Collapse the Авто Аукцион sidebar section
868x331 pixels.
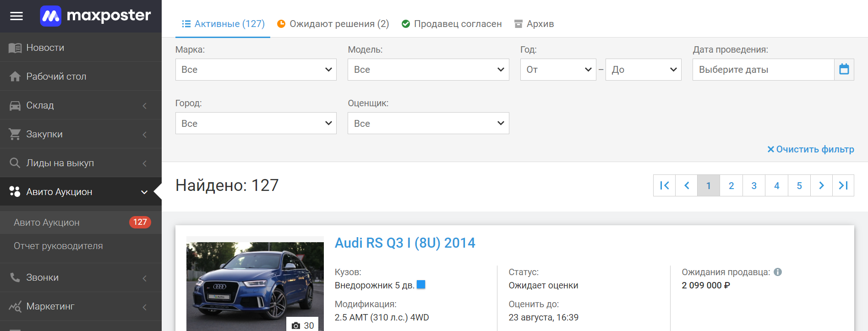tap(144, 192)
